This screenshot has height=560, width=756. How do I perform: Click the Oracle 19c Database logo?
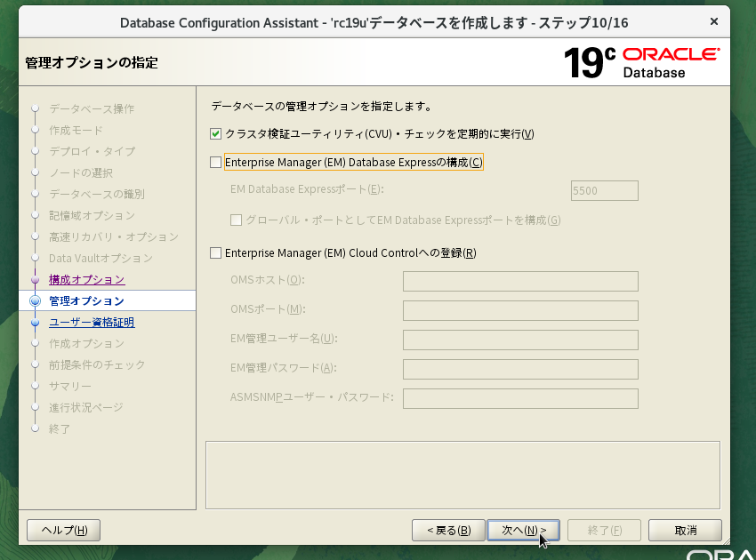(x=642, y=62)
